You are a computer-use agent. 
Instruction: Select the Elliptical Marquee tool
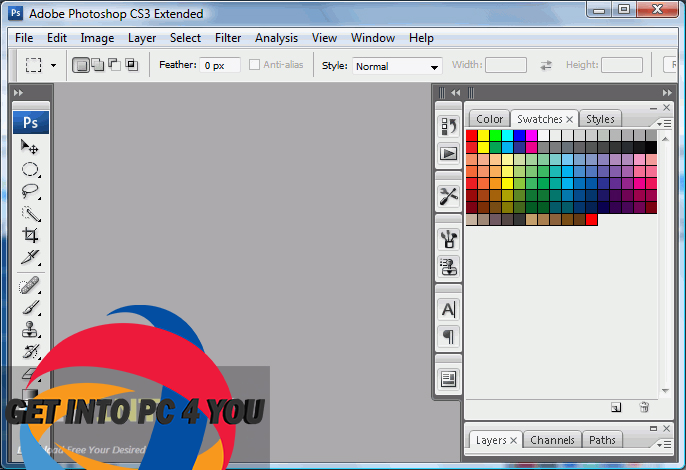point(30,169)
